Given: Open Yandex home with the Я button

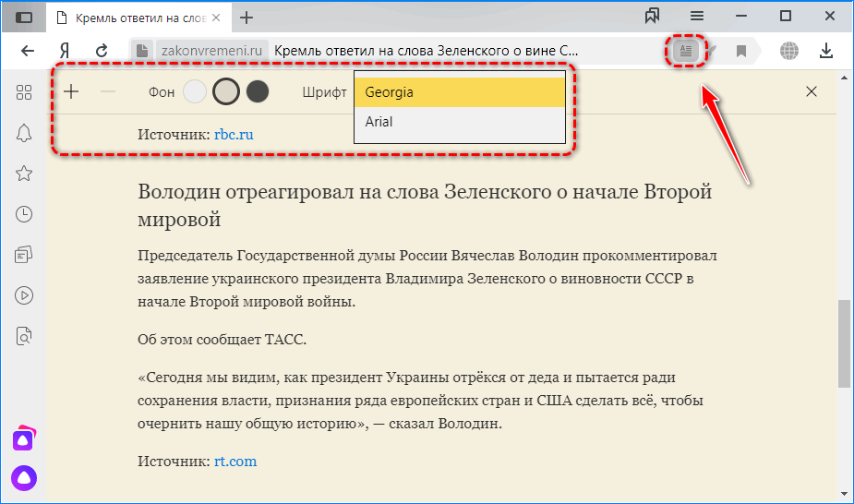Looking at the screenshot, I should coord(65,51).
